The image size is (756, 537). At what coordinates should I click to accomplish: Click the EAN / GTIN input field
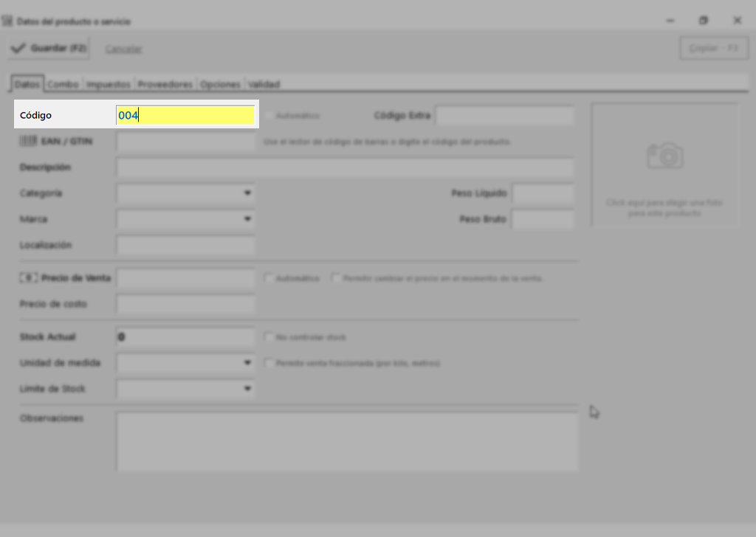click(x=185, y=142)
